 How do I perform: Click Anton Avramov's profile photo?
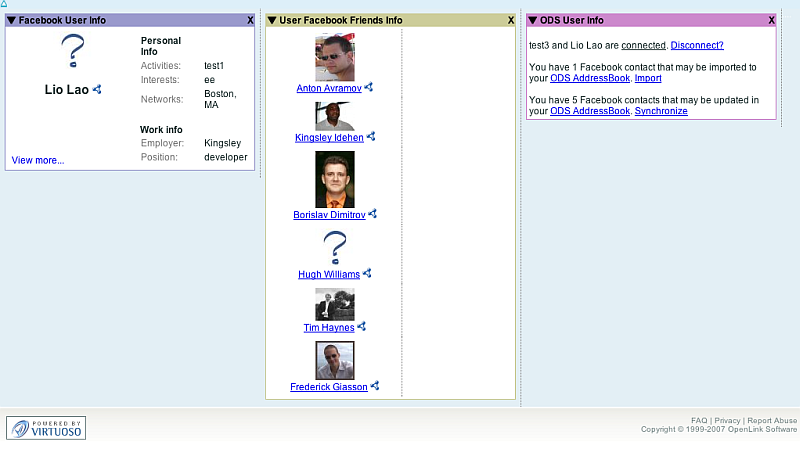(x=335, y=57)
